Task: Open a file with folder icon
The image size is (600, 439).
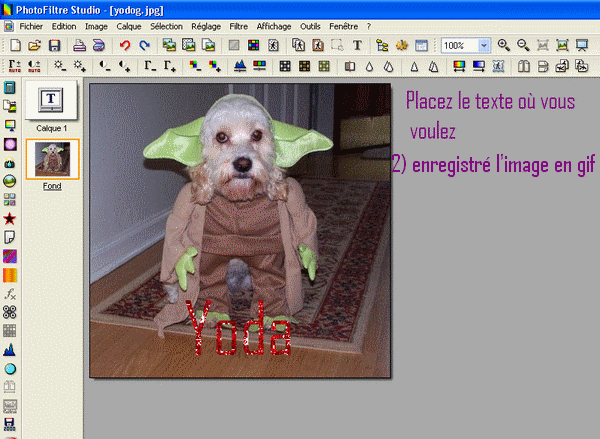Action: point(34,45)
